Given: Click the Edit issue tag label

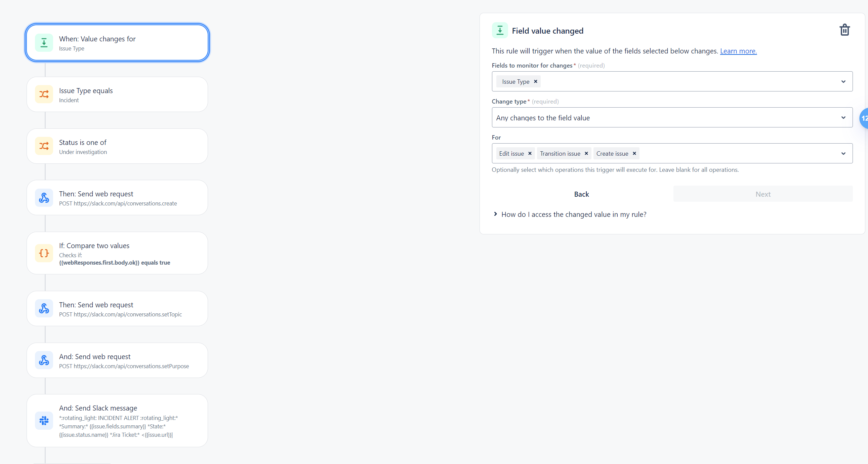Looking at the screenshot, I should coord(511,153).
